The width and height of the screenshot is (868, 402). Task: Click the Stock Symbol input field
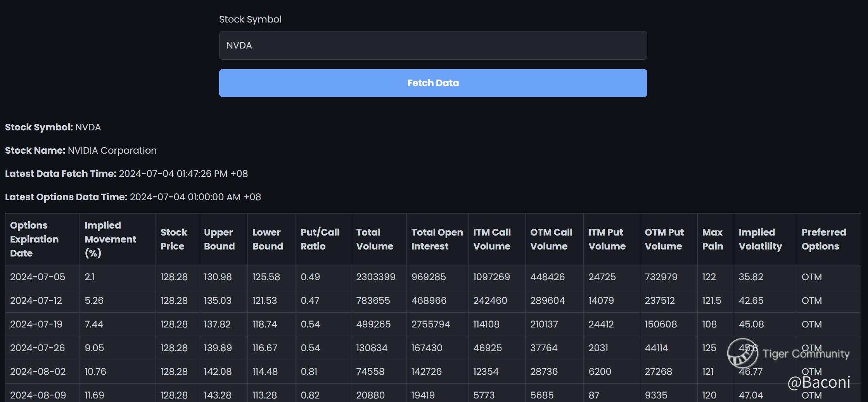pyautogui.click(x=433, y=45)
